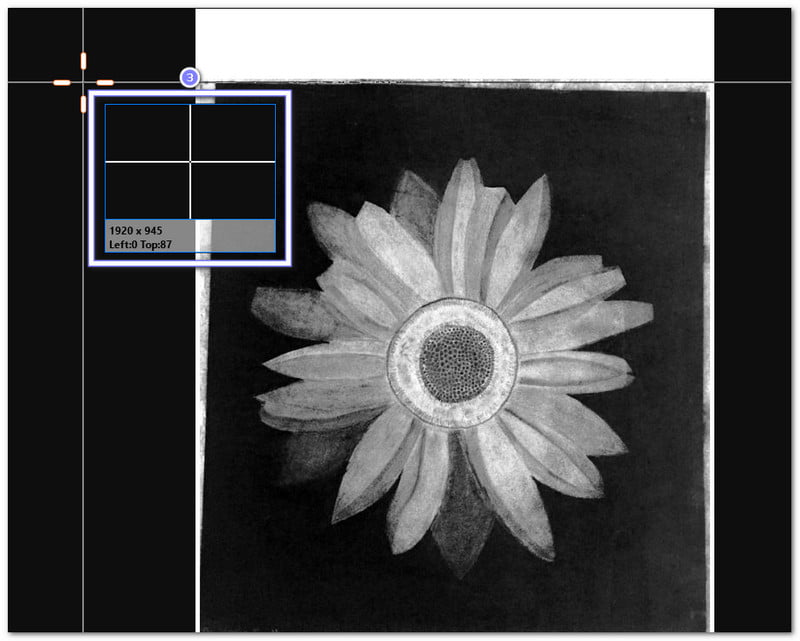
Task: Click the magnifier preview crosshair center
Action: pos(190,161)
